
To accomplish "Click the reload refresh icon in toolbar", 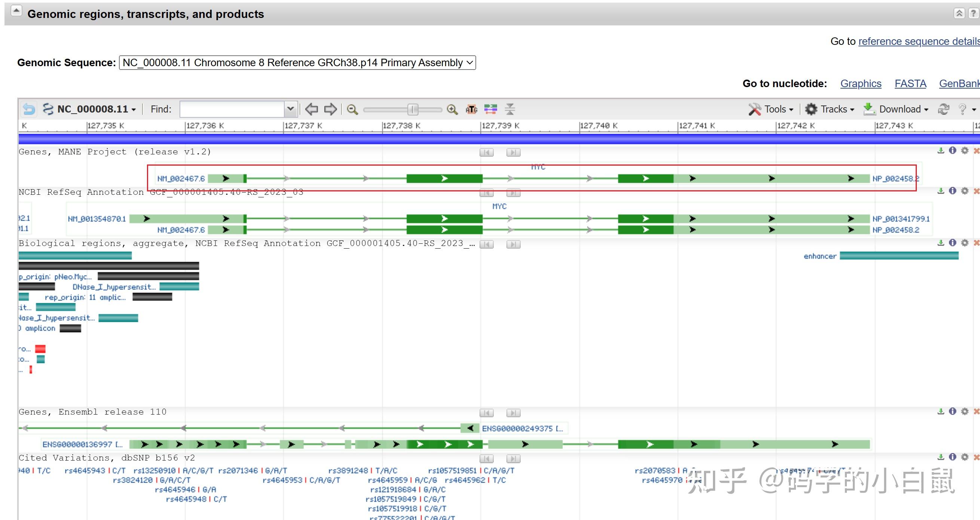I will click(943, 110).
